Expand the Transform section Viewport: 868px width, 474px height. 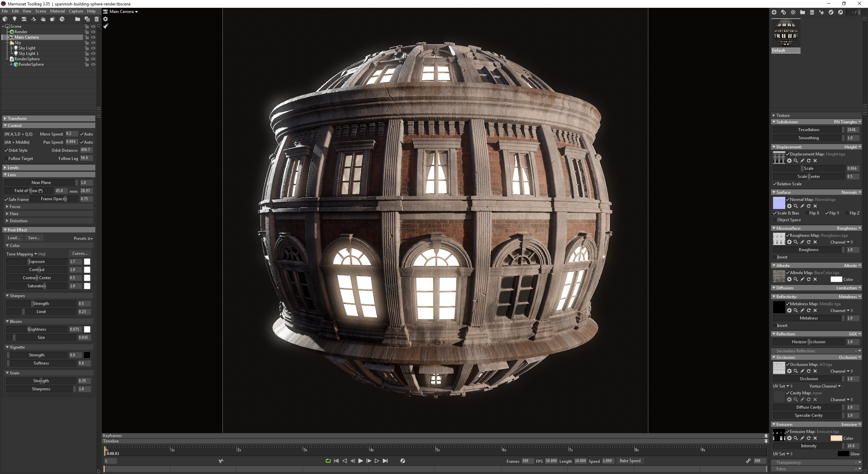coord(49,119)
